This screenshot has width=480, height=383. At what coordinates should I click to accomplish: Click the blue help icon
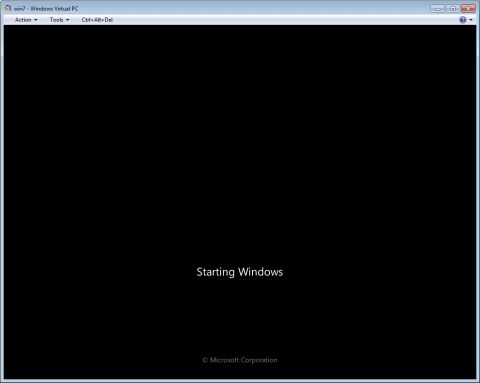[463, 20]
